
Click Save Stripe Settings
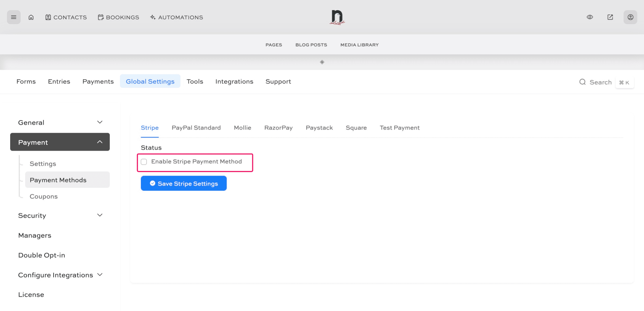click(184, 183)
